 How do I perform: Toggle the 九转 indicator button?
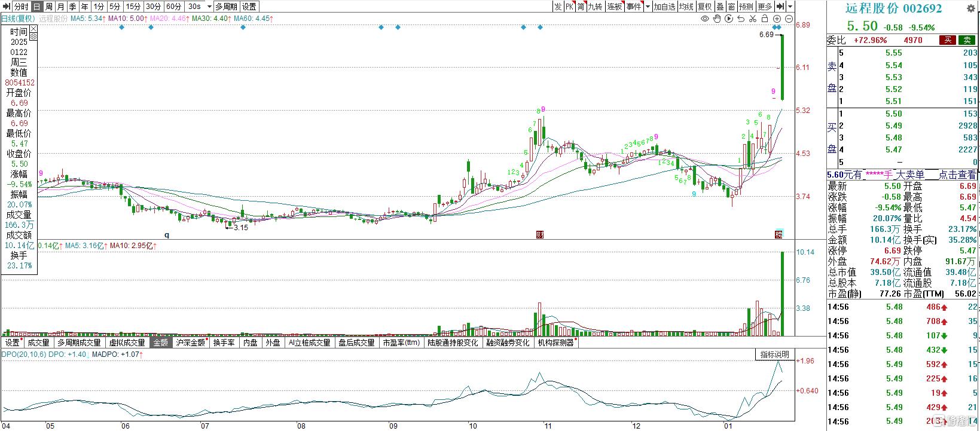click(596, 7)
